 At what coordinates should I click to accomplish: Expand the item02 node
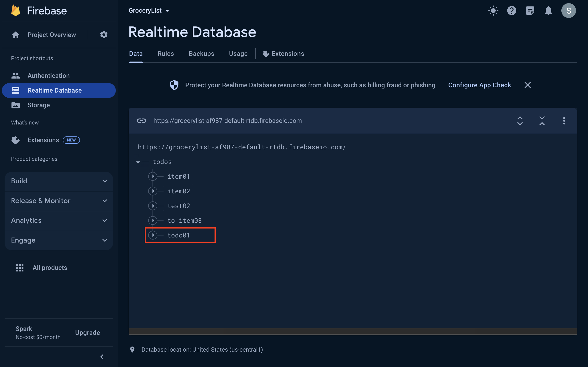(153, 191)
